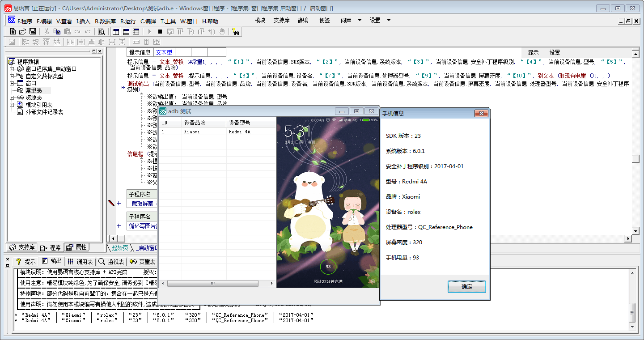Switch to the 变量表 bottom tab
Image resolution: width=644 pixels, height=340 pixels.
[143, 262]
